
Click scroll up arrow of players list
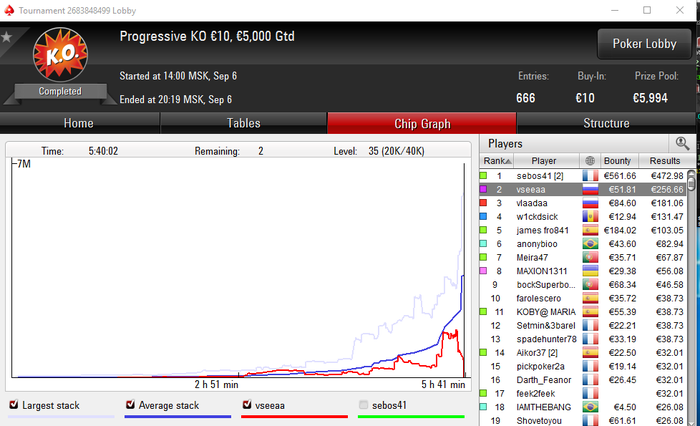tap(691, 173)
